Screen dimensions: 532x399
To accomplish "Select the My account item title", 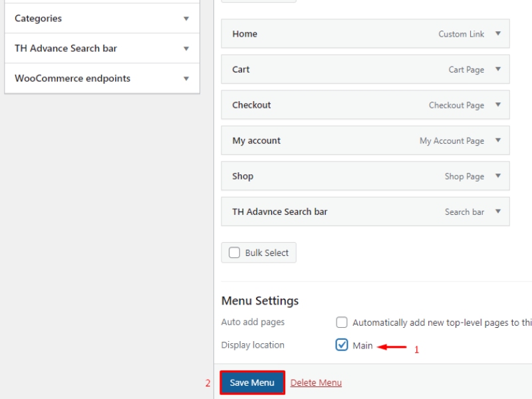I will (256, 141).
